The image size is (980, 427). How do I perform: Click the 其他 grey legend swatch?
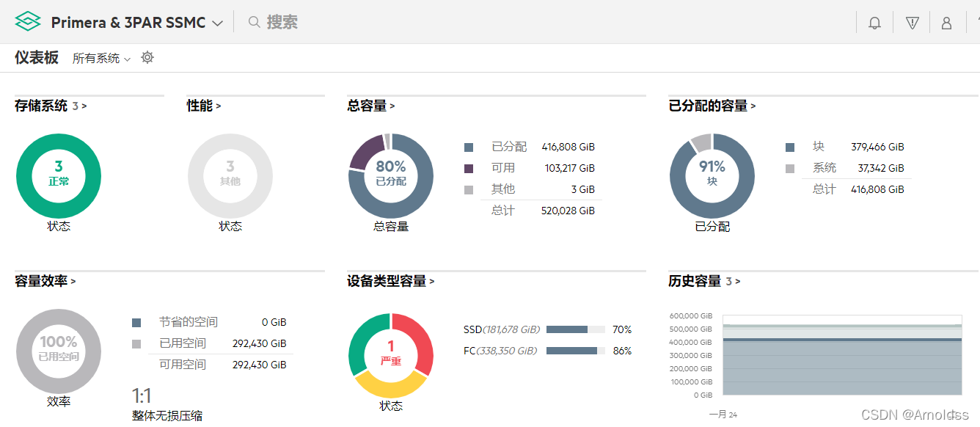click(469, 190)
